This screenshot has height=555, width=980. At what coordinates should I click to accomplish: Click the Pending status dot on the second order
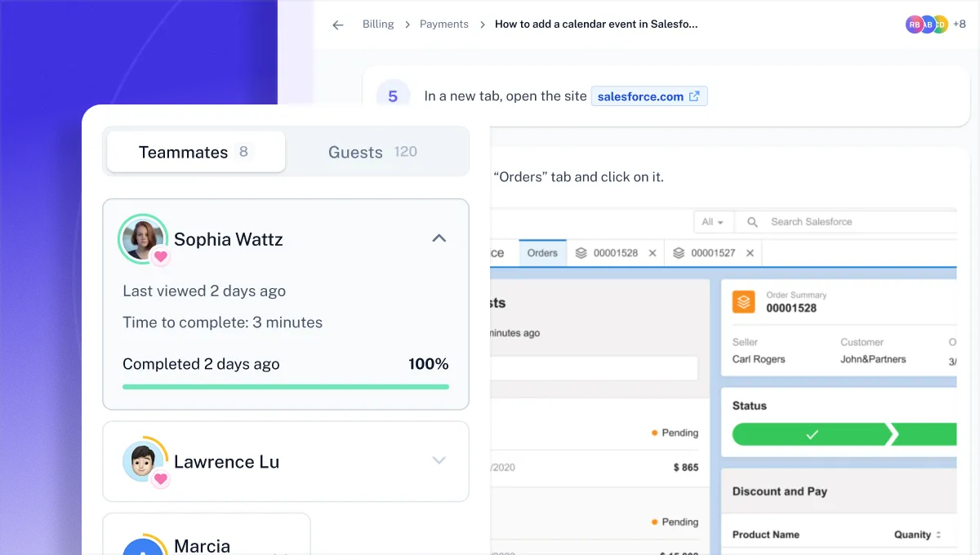[x=653, y=522]
